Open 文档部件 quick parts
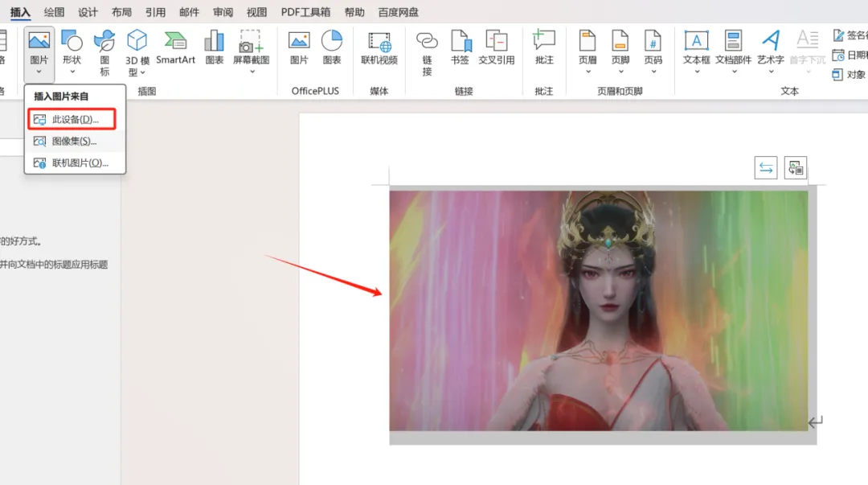Screen dimensions: 868x485 click(734, 47)
